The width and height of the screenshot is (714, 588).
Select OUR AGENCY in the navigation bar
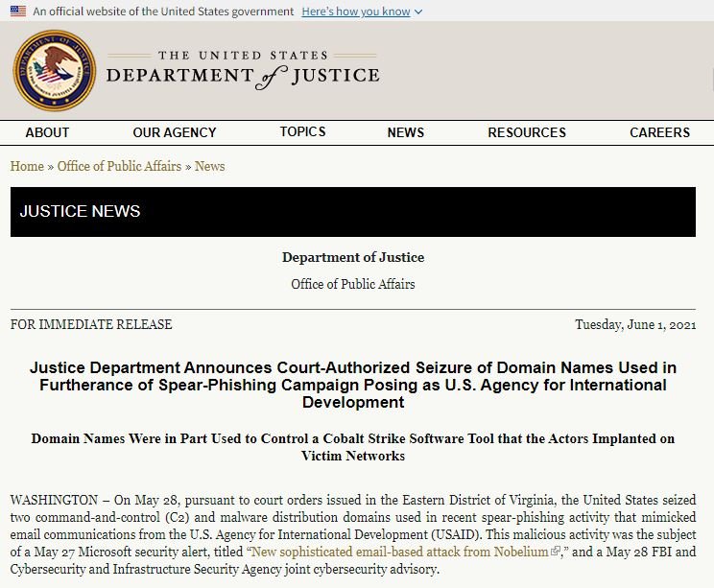click(175, 132)
